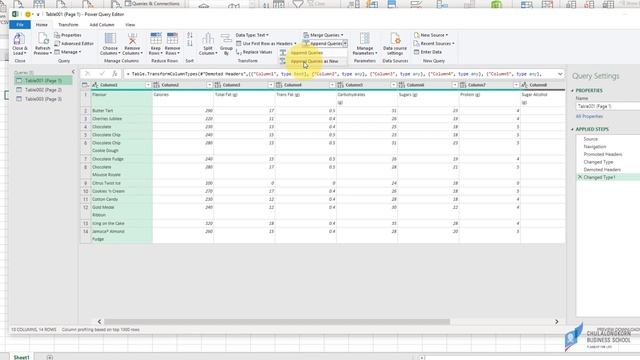Cancel the formula bar edit (X)
Viewport: 640px width, 360px height.
pyautogui.click(x=87, y=74)
